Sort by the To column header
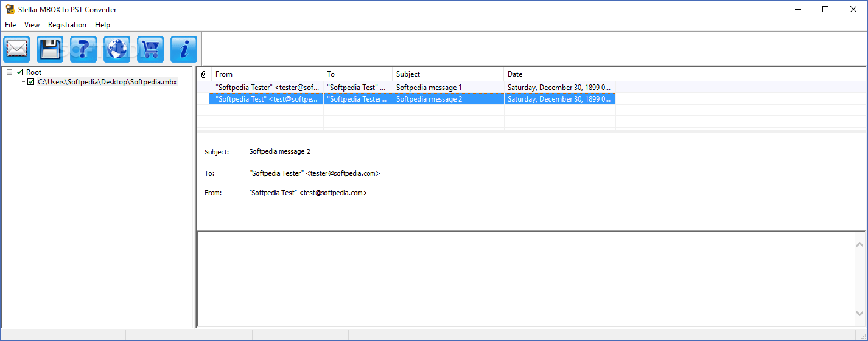 [x=358, y=74]
